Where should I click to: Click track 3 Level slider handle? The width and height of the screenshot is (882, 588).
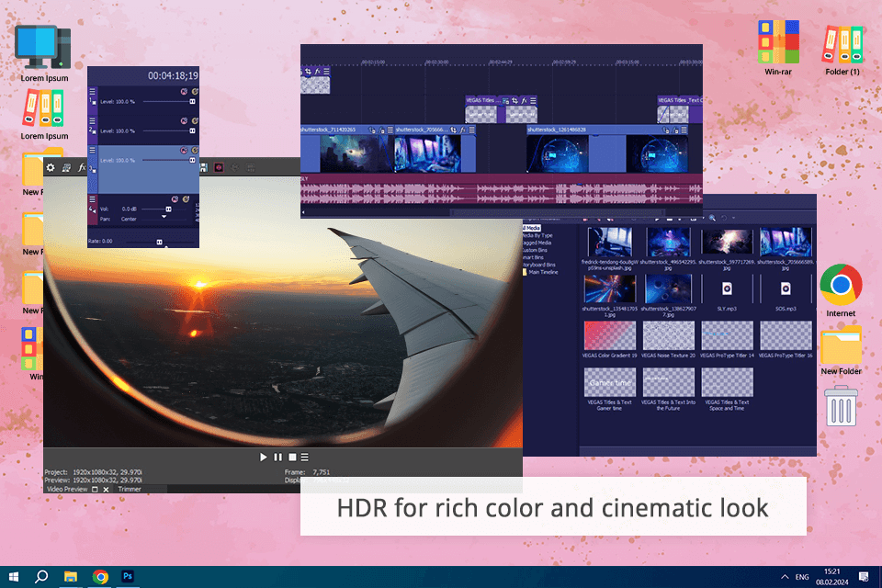coord(192,161)
